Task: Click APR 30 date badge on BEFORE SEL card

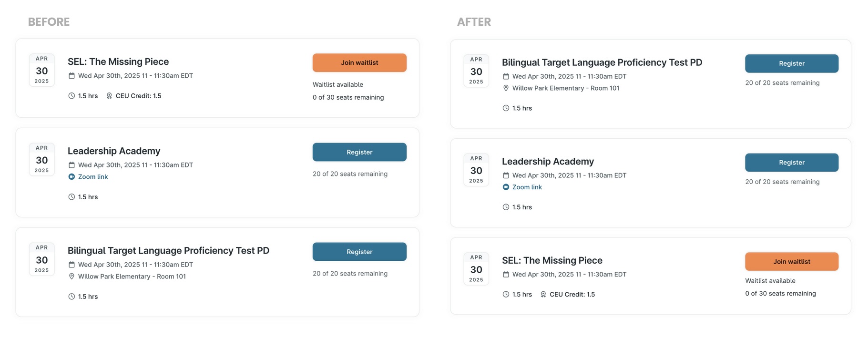Action: (x=42, y=70)
